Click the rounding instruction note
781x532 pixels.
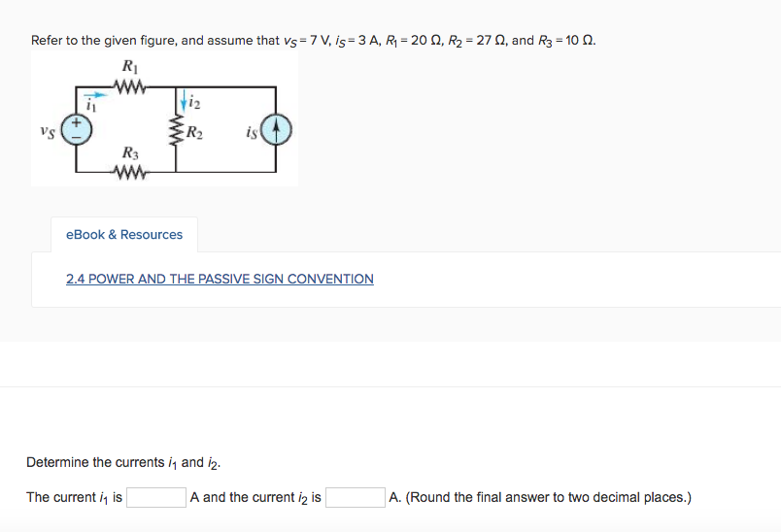(540, 498)
